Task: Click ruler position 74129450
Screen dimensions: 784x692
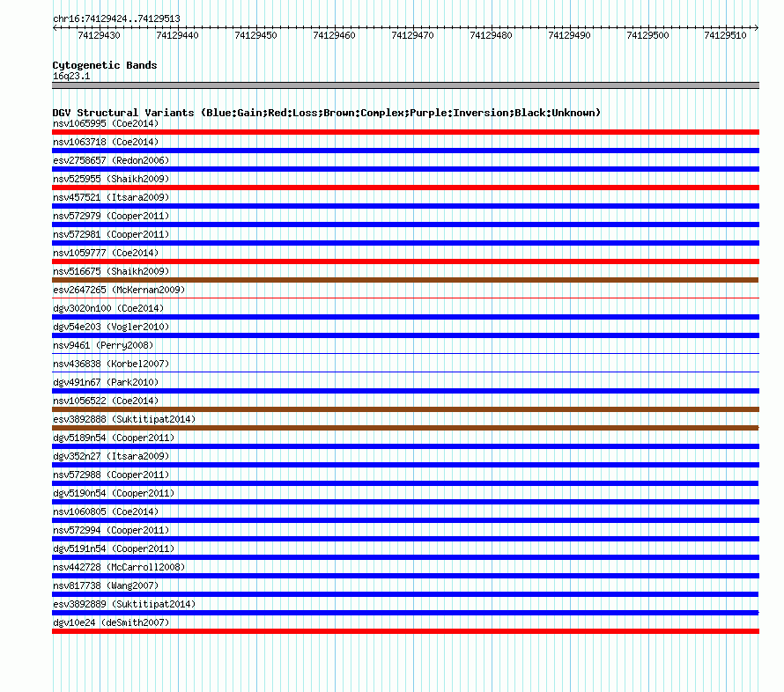Action: pyautogui.click(x=255, y=35)
